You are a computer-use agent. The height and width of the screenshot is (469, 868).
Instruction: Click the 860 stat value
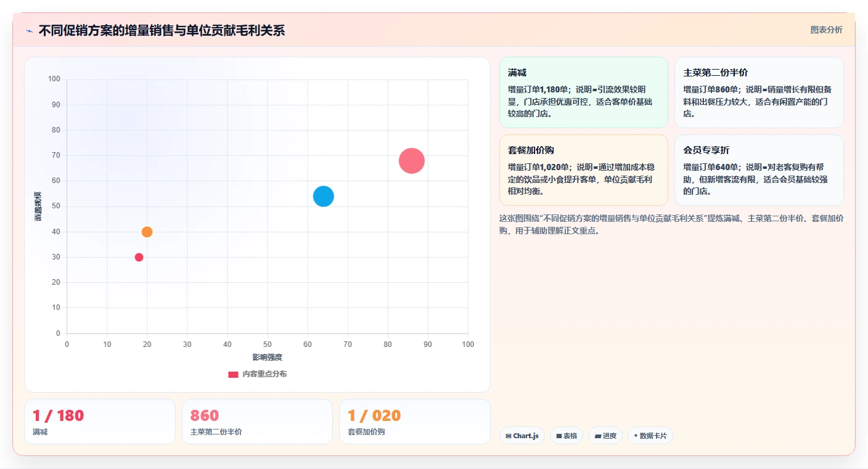[x=205, y=416]
